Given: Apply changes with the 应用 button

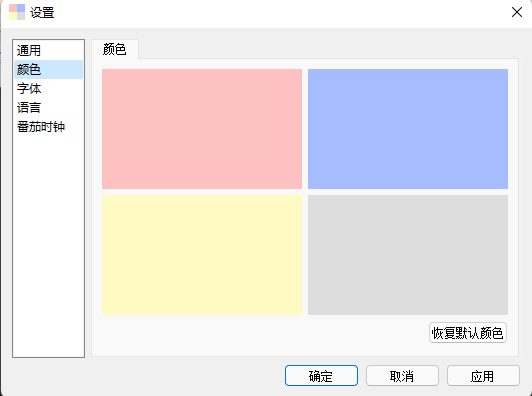Looking at the screenshot, I should tap(483, 376).
